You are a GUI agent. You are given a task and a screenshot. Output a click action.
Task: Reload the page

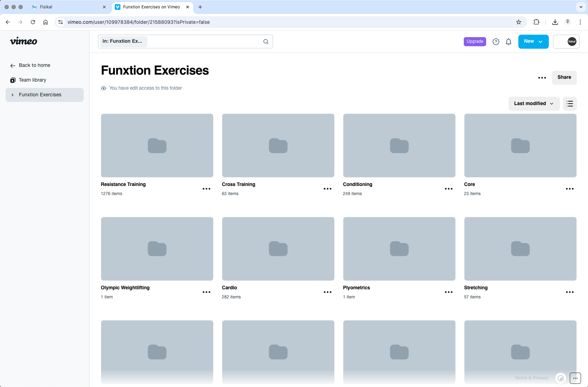(x=33, y=22)
